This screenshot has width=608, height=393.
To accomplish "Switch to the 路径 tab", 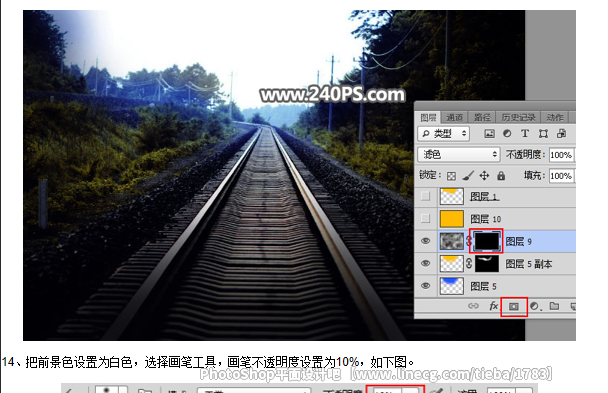I will tap(482, 117).
